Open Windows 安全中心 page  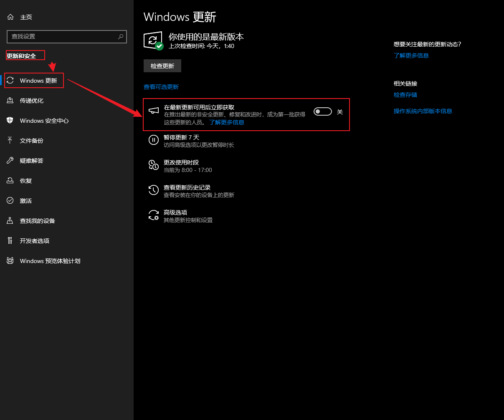click(67, 121)
